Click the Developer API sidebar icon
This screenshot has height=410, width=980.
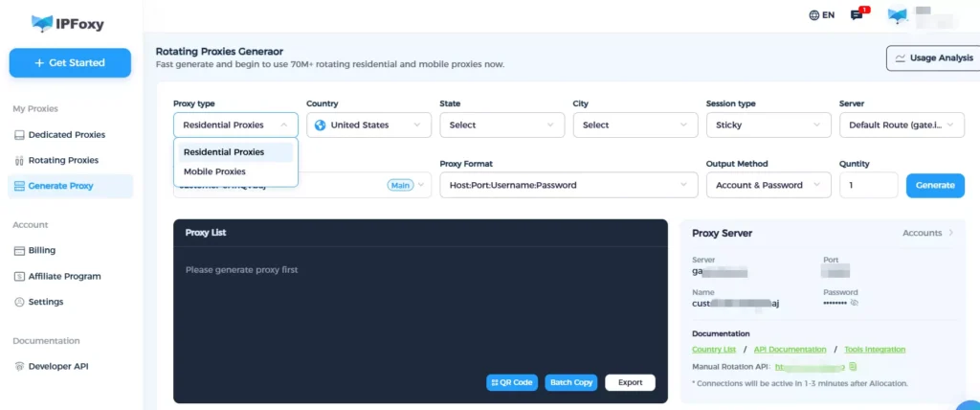pyautogui.click(x=19, y=366)
